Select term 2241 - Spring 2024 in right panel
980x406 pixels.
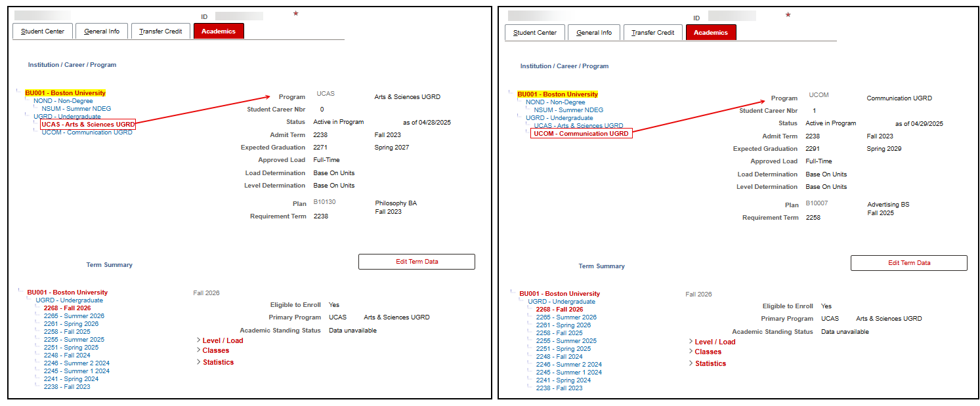pyautogui.click(x=563, y=380)
